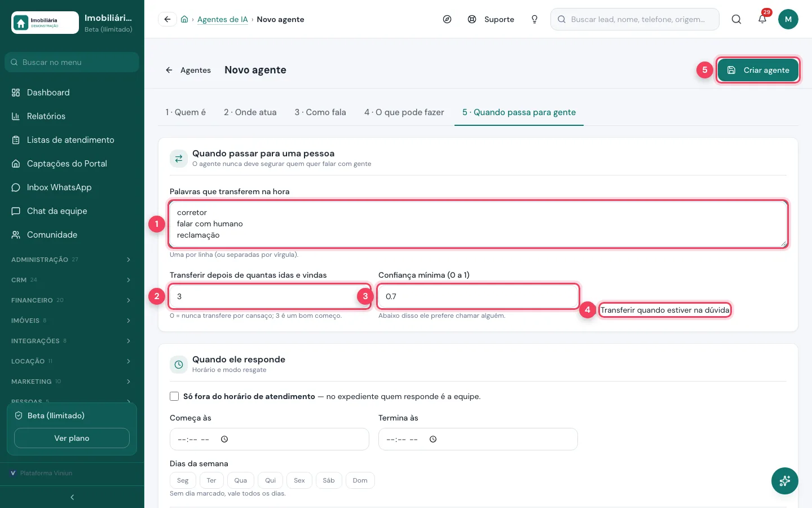Toggle the Dom weekday chip
The image size is (812, 508).
(x=360, y=480)
